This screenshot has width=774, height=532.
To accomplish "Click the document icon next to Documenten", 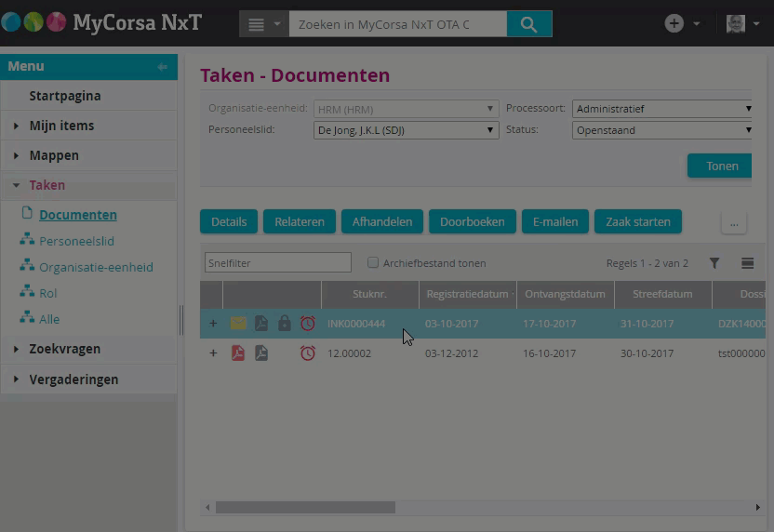I will tap(27, 213).
